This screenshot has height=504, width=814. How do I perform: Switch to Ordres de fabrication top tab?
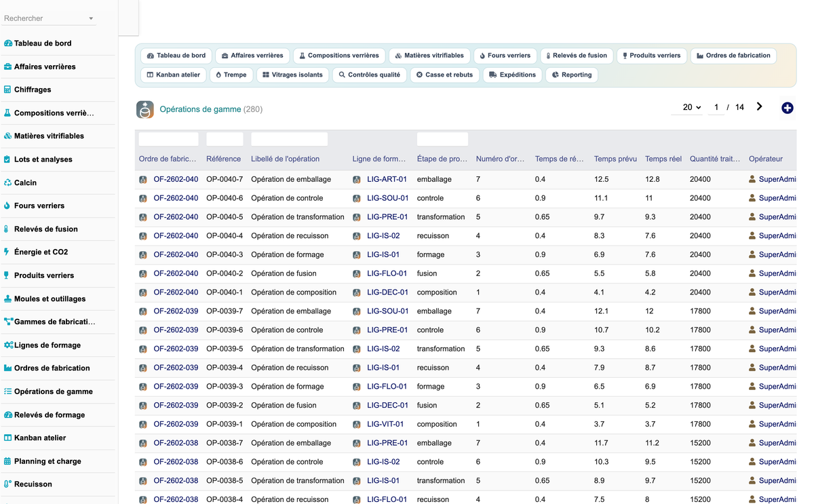coord(733,56)
